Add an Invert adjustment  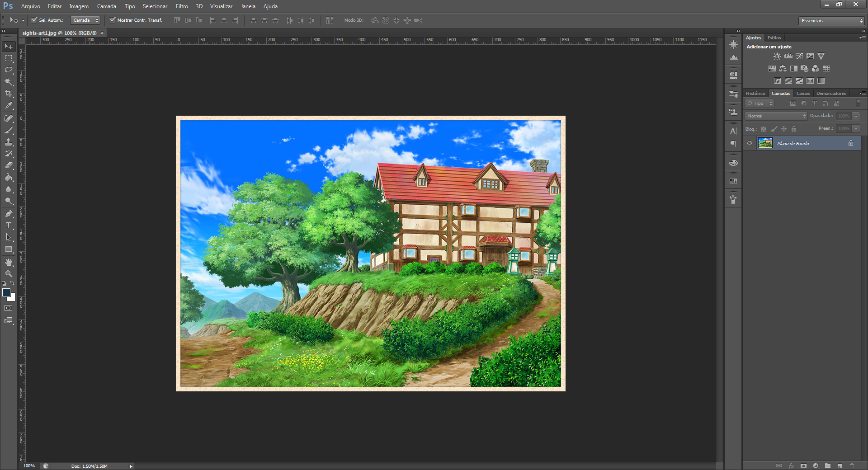[x=777, y=81]
